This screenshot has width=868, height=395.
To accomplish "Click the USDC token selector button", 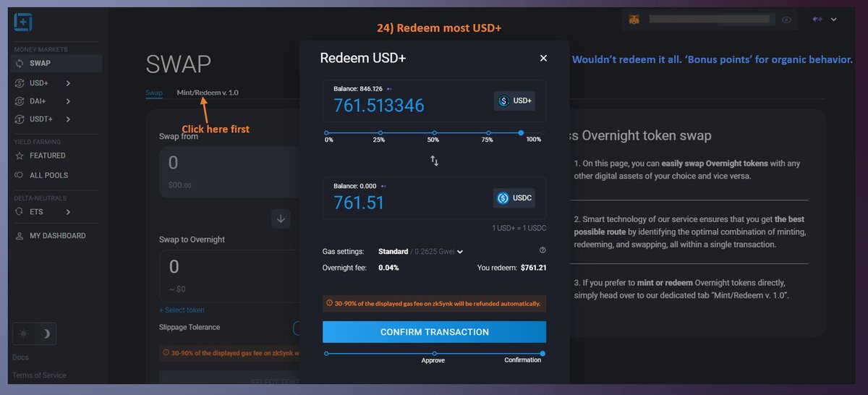I will (514, 197).
